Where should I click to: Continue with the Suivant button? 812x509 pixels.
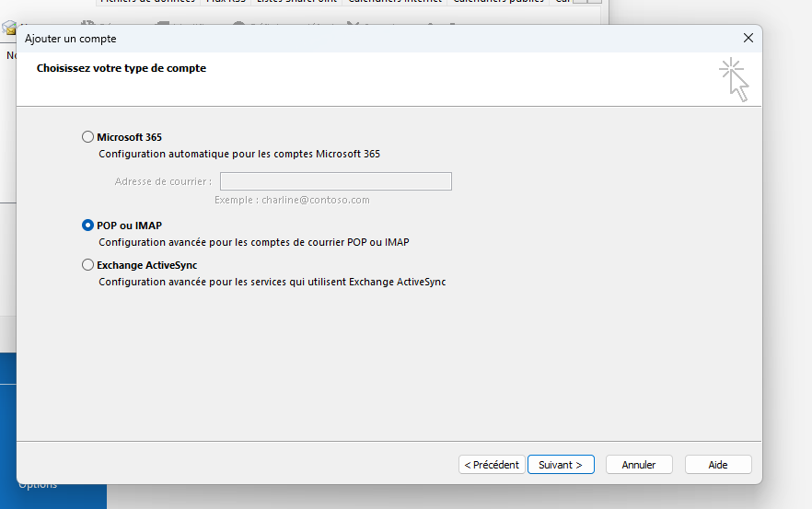coord(561,465)
